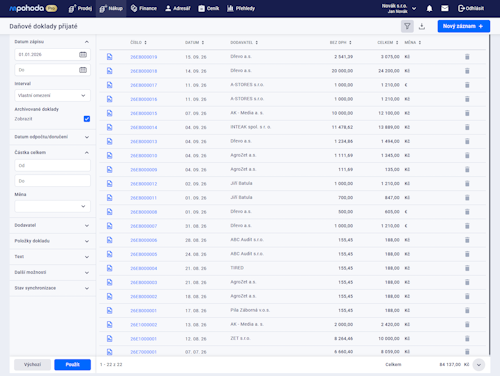This screenshot has height=376, width=500.
Task: Click the table's vertical scrollbar
Action: 489,195
